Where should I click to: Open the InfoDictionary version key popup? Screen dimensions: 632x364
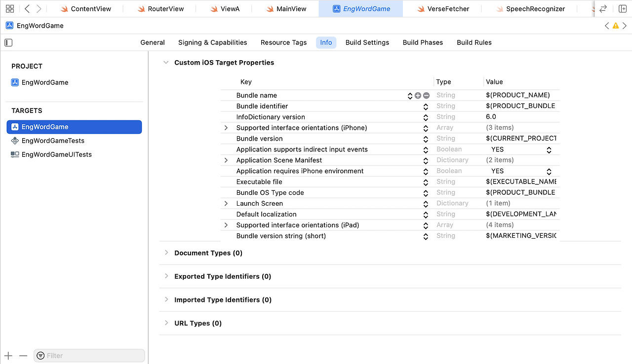(426, 117)
